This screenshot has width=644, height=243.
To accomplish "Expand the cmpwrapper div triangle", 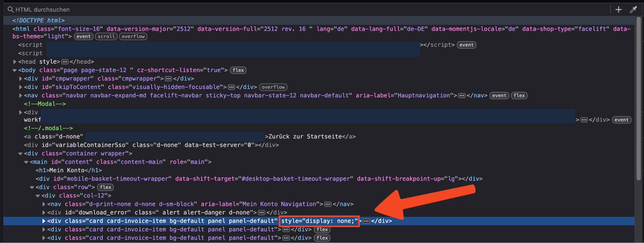I will tap(20, 79).
